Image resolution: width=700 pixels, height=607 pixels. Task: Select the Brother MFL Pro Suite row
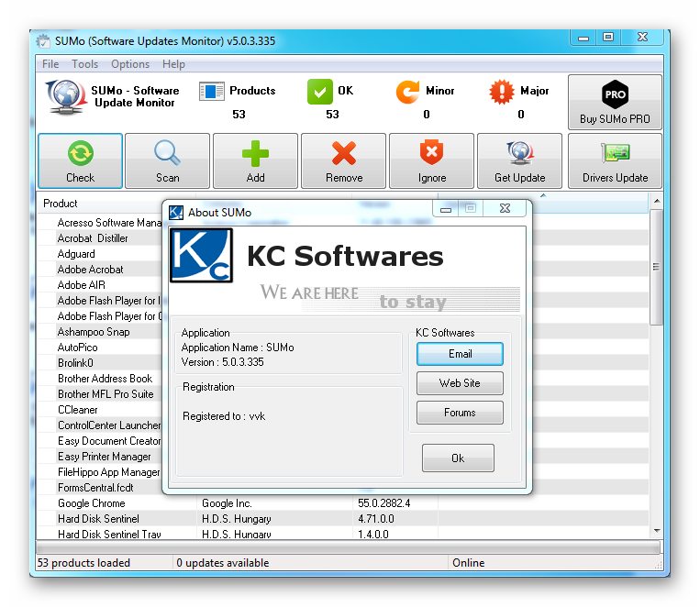tap(106, 394)
